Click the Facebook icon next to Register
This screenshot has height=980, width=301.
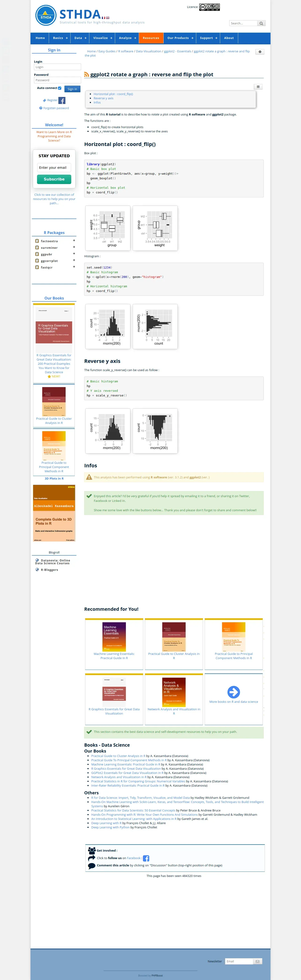click(x=62, y=100)
